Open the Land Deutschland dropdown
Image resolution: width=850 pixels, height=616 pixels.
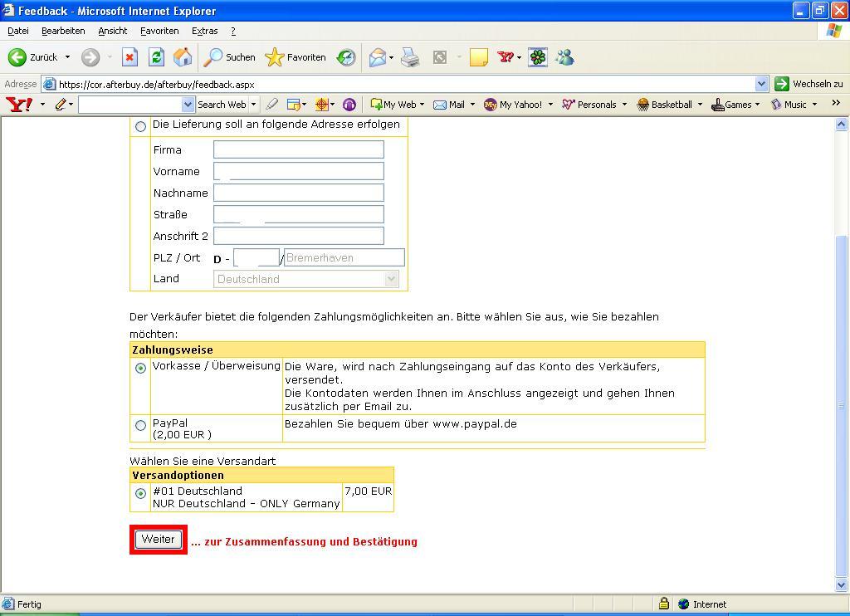point(392,279)
